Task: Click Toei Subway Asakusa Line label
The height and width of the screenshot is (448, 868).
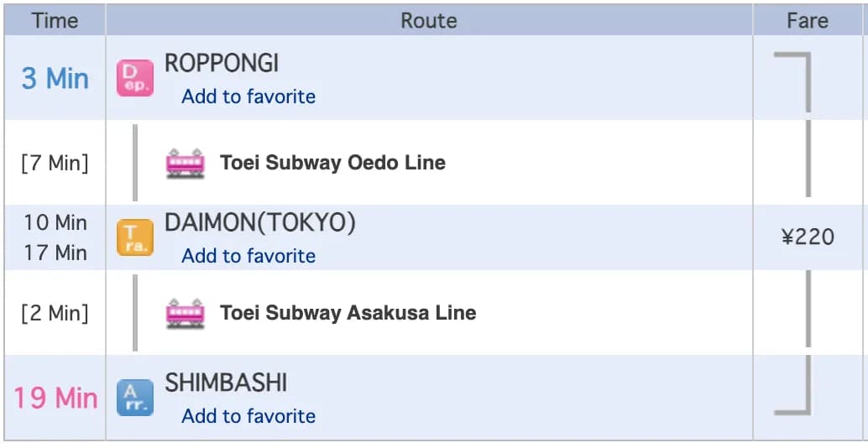Action: pos(348,313)
